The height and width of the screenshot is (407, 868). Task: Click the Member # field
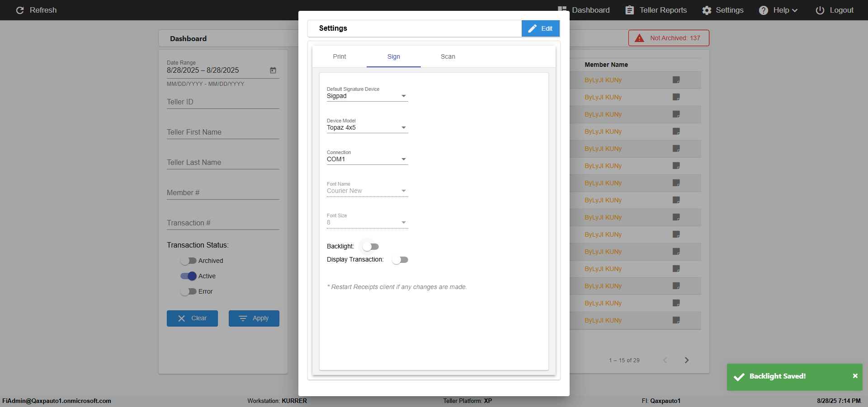(x=223, y=192)
